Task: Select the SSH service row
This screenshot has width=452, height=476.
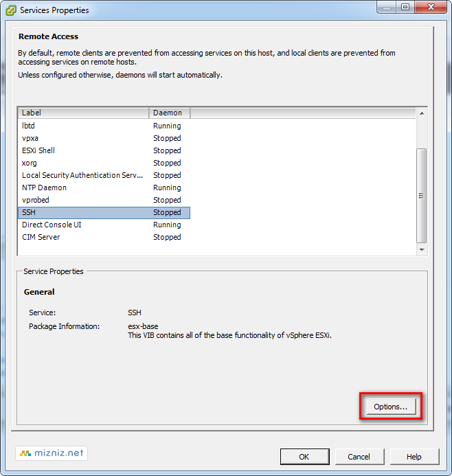Action: click(x=104, y=212)
